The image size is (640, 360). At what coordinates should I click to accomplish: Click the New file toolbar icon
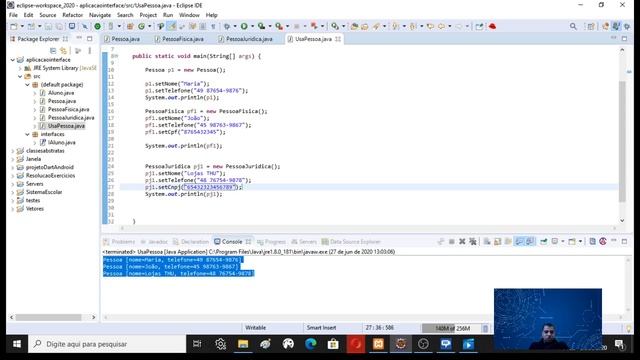[x=14, y=27]
